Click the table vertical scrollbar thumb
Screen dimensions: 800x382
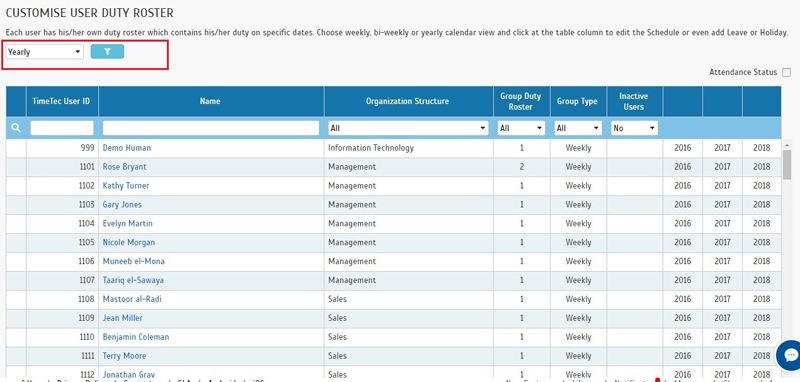click(787, 165)
